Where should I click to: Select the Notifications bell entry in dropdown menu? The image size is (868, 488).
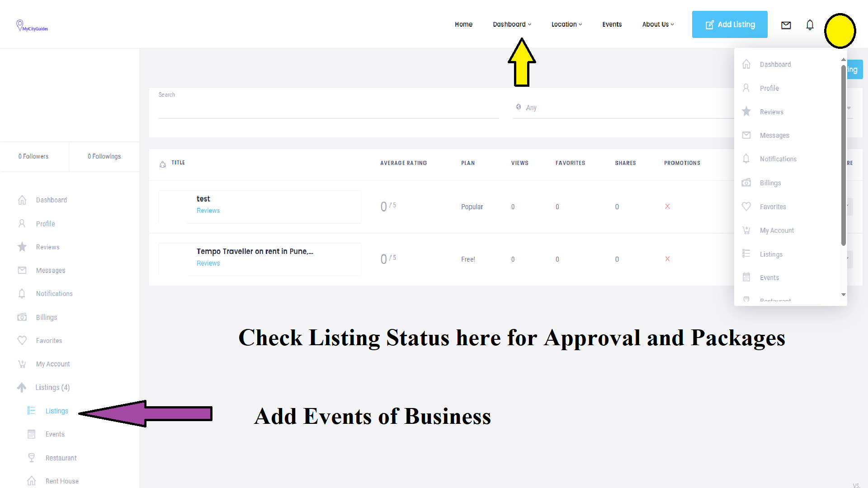(778, 159)
